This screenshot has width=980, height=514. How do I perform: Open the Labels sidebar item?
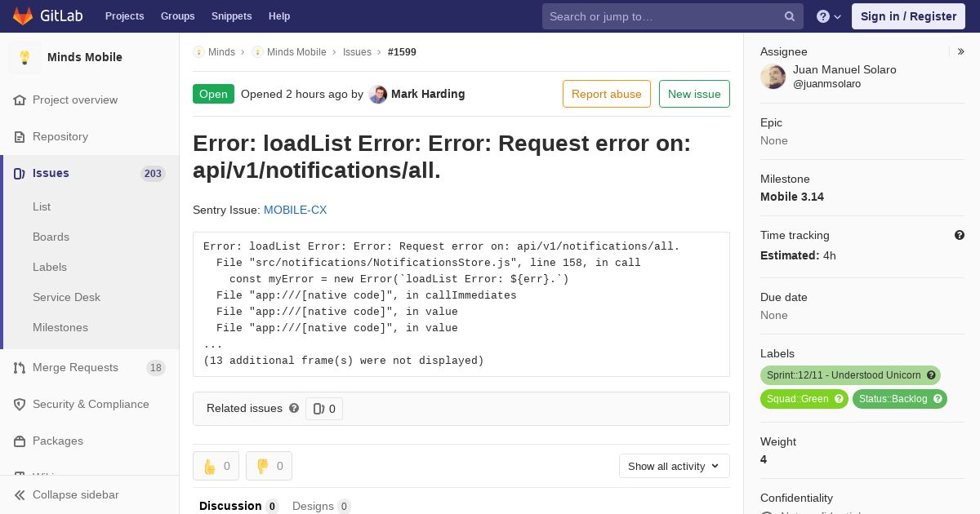pos(50,267)
